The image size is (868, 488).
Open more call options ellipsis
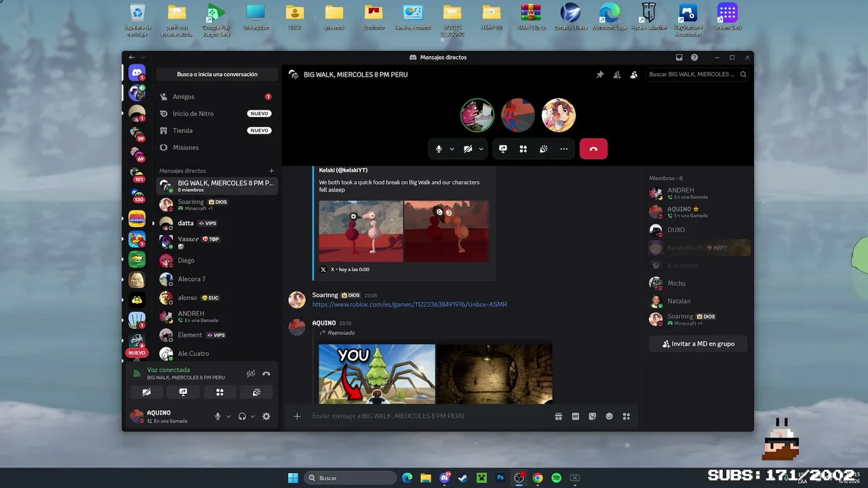[x=564, y=149]
